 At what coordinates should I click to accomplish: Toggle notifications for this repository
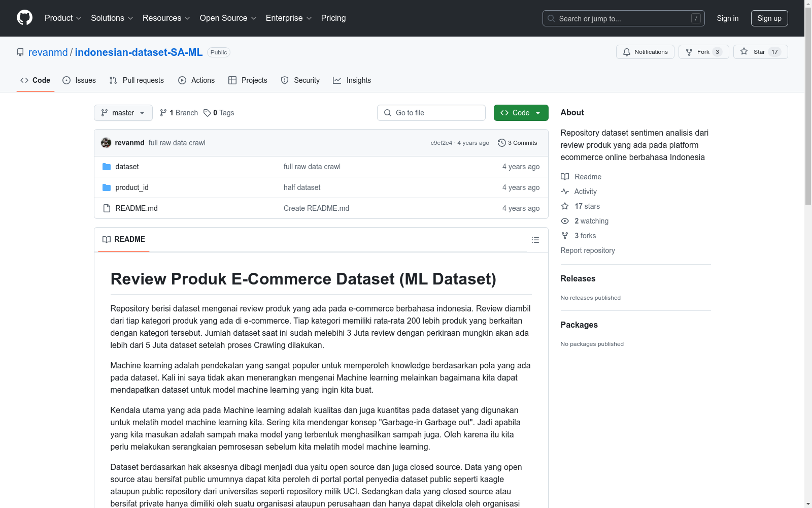click(645, 51)
